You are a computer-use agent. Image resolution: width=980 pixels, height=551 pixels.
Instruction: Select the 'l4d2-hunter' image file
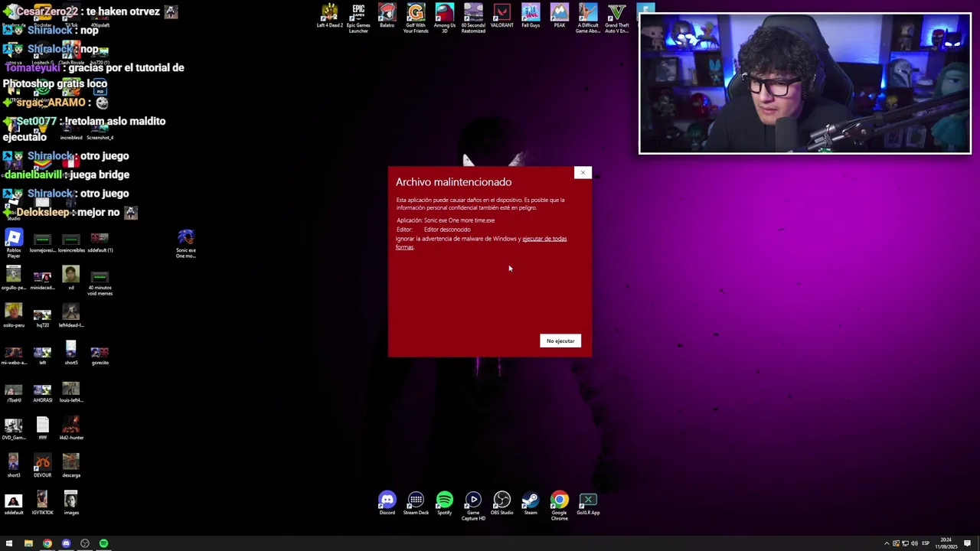coord(71,429)
